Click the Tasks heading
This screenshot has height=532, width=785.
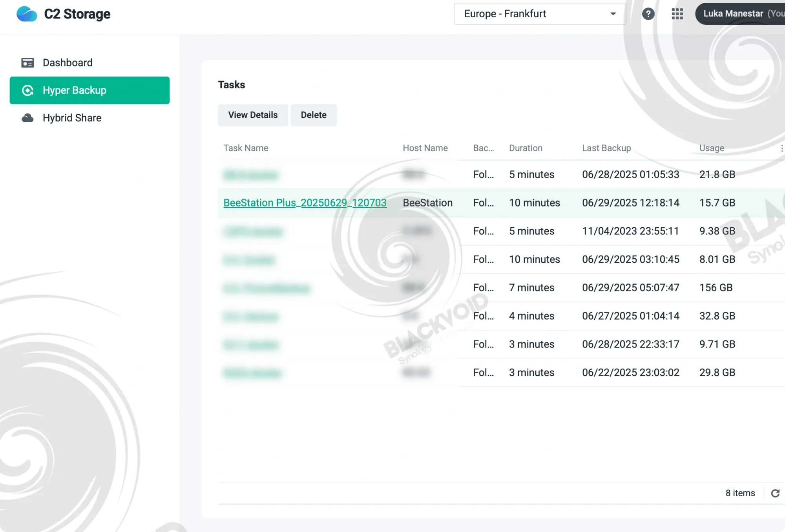tap(231, 85)
